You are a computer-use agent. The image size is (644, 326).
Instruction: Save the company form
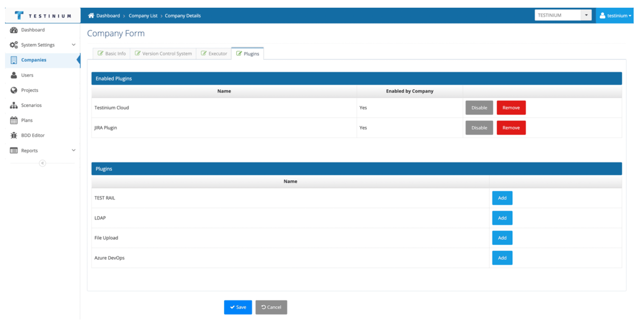[238, 307]
